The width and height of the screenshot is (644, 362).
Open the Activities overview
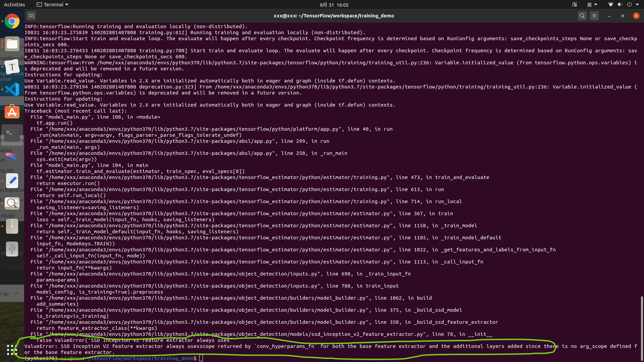pos(14,5)
